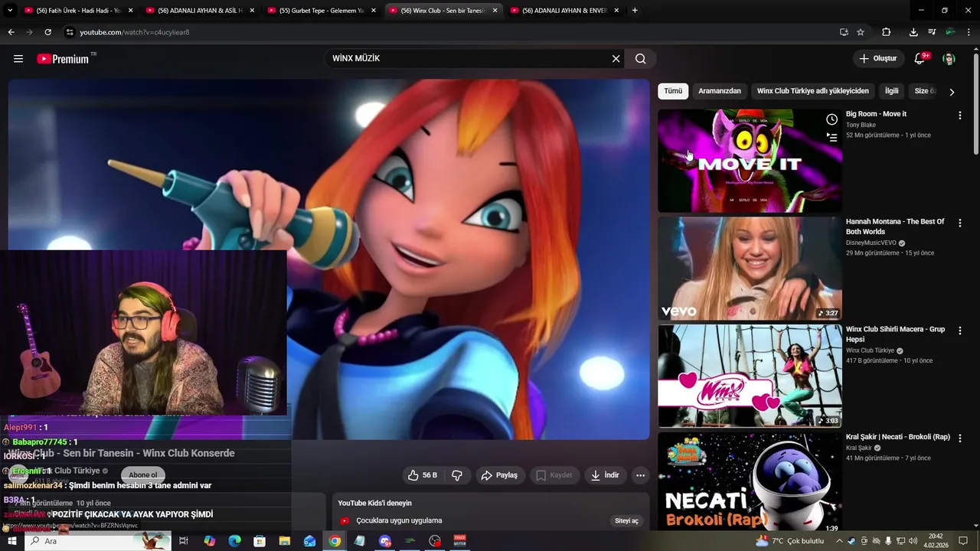Viewport: 980px width, 551px height.
Task: Open video more actions ellipsis
Action: click(x=641, y=475)
